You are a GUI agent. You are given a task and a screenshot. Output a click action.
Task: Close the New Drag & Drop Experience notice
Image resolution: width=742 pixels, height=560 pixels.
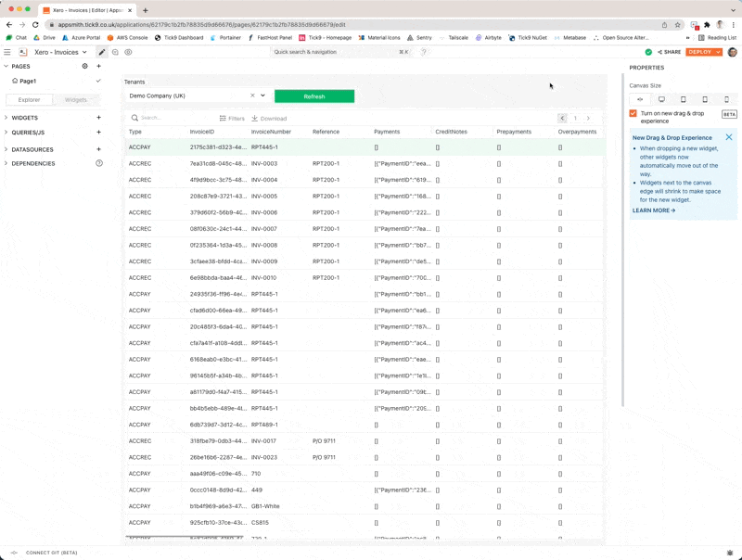coord(729,137)
